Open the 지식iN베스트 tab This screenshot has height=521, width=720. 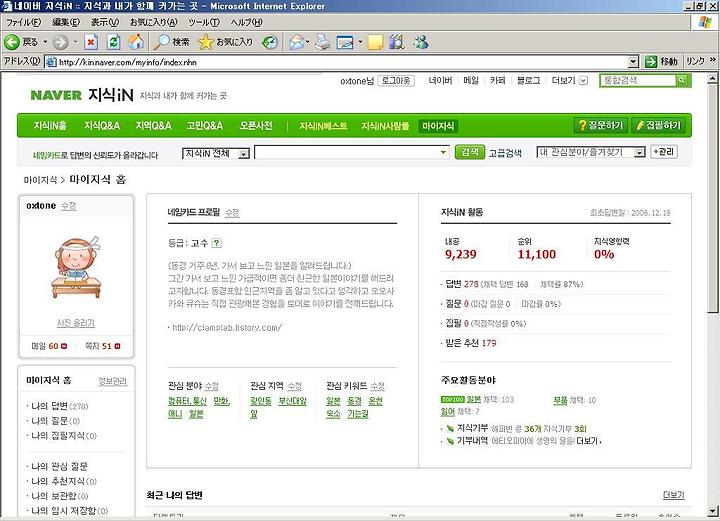click(x=323, y=126)
